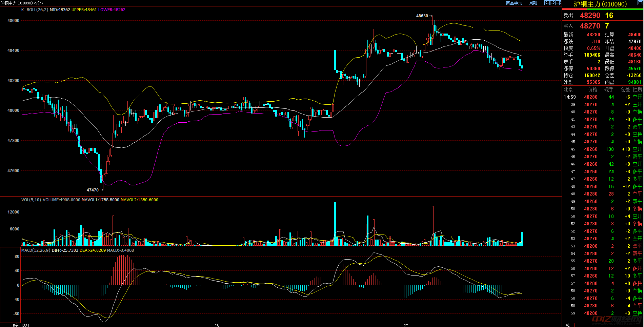644x327 pixels.
Task: Toggle the side panel layout icon
Action: [x=558, y=3]
